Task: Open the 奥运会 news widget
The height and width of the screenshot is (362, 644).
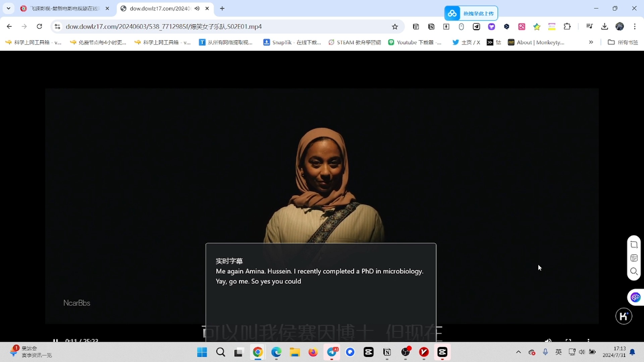Action: tap(30, 352)
